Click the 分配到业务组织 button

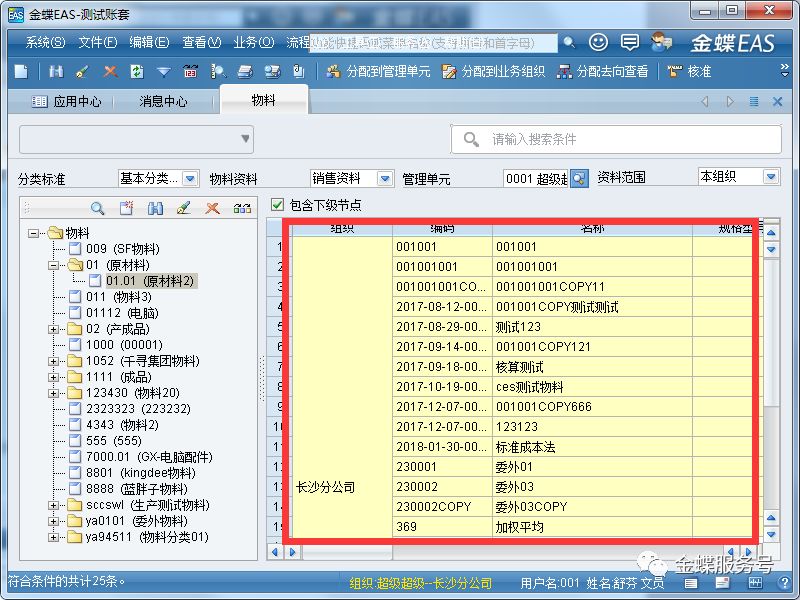pyautogui.click(x=493, y=71)
